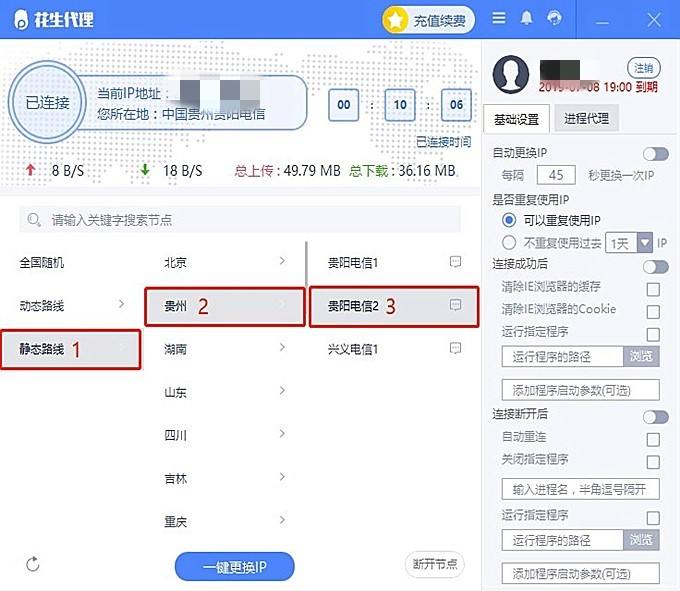Click the 注销 logout button
This screenshot has height=591, width=680.
(644, 68)
